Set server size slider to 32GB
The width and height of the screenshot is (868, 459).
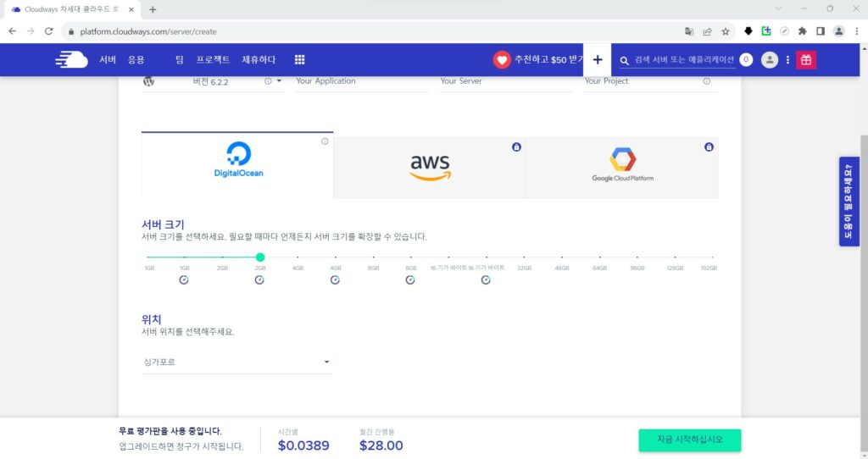[524, 257]
